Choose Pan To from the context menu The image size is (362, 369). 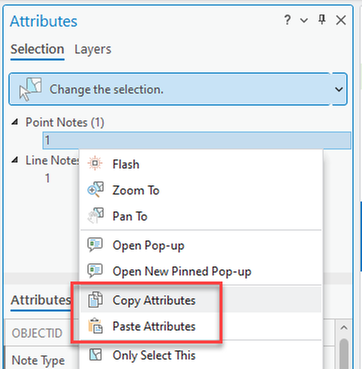(201, 216)
